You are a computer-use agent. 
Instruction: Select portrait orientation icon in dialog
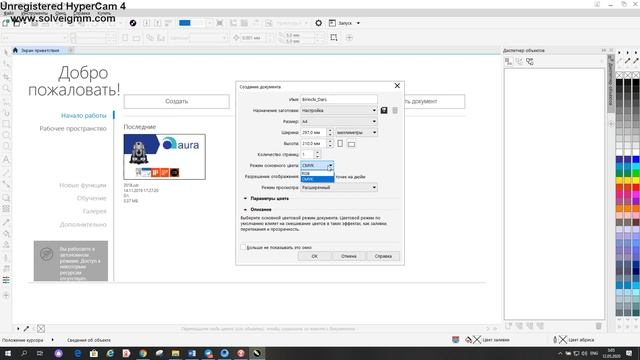tap(340, 143)
